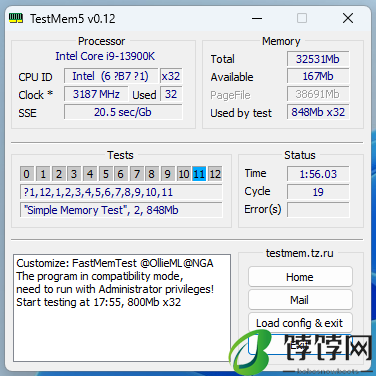376x376 pixels.
Task: Select test box number 3
Action: 74,174
